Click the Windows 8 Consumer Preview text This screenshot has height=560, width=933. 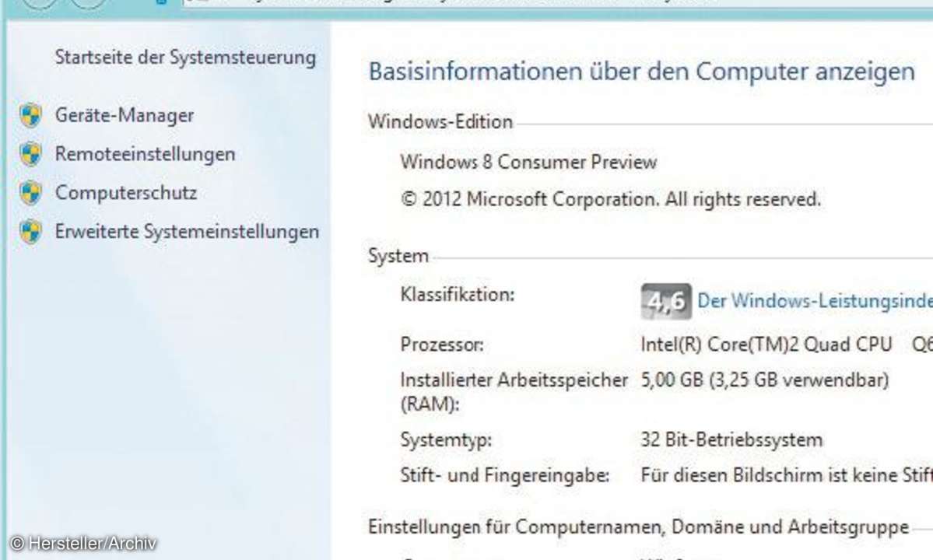pos(528,162)
